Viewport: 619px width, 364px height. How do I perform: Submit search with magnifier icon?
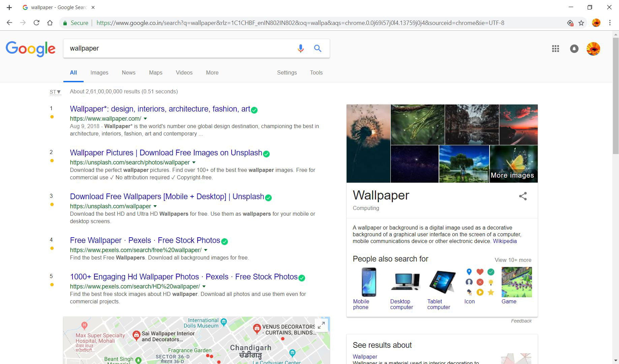click(318, 48)
